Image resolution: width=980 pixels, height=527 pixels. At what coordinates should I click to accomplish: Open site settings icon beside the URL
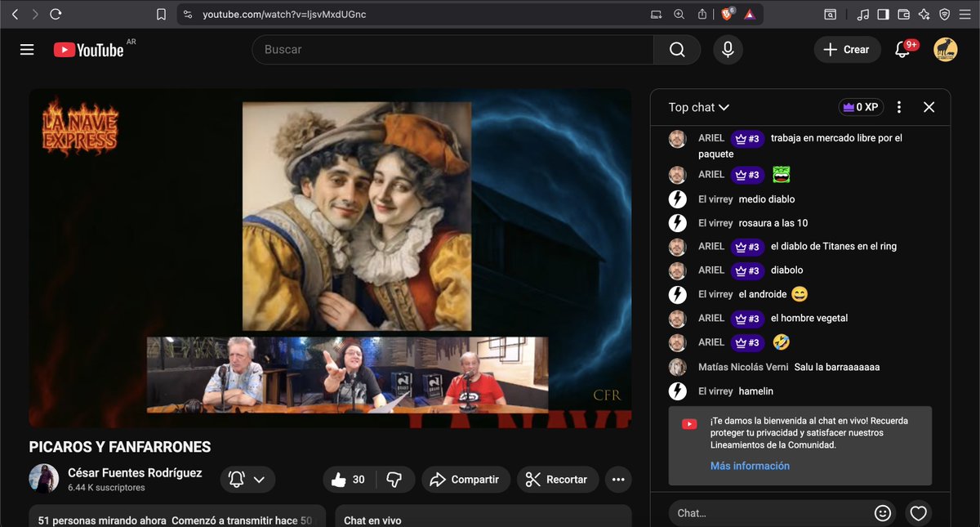pyautogui.click(x=188, y=14)
